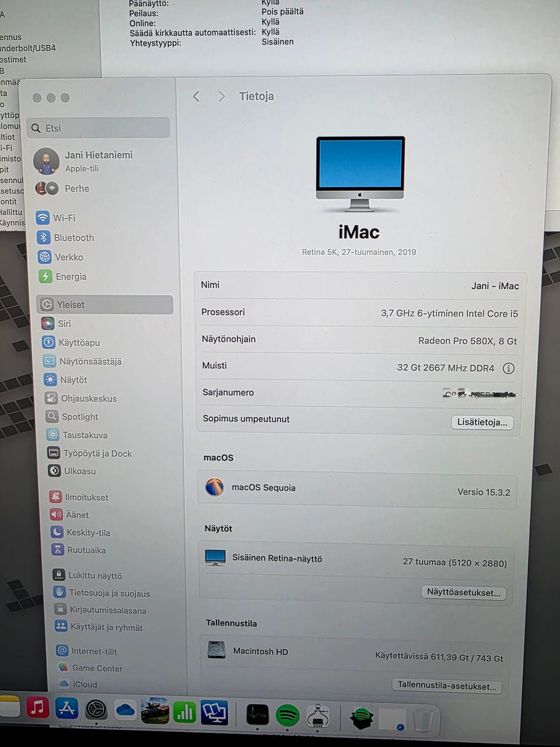560x747 pixels.
Task: Click the Versio 15.3.2 text
Action: tap(484, 492)
